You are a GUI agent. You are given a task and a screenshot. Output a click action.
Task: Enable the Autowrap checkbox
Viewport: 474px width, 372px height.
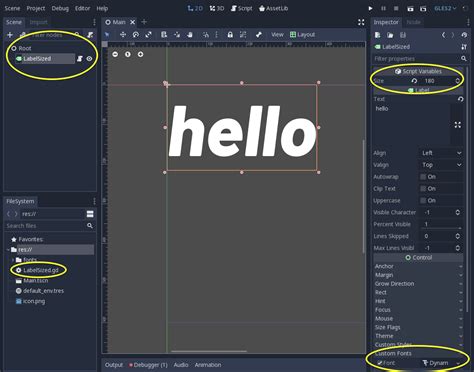pyautogui.click(x=423, y=177)
